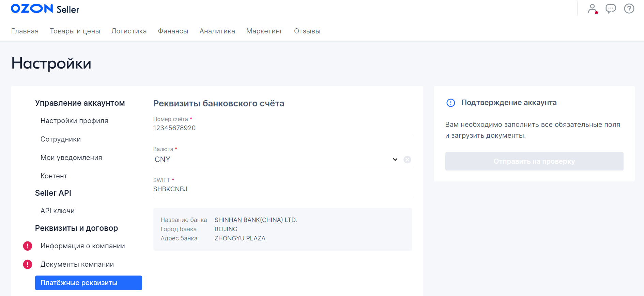Open Информация о компании section
The width and height of the screenshot is (644, 296).
coord(83,246)
